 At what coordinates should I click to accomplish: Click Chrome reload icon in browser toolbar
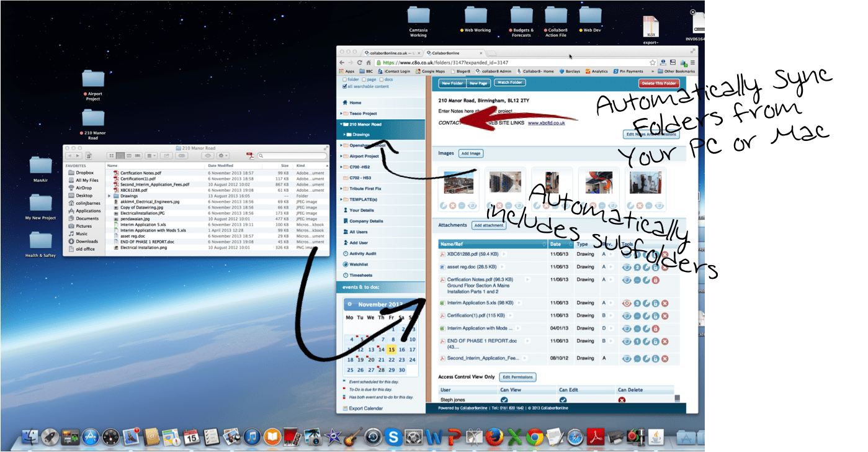[359, 63]
